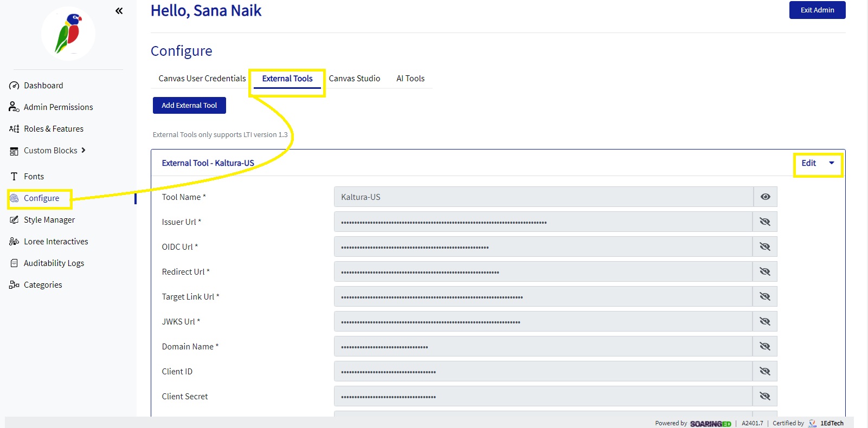Click the Roles & Features icon
The height and width of the screenshot is (428, 868).
(x=14, y=129)
